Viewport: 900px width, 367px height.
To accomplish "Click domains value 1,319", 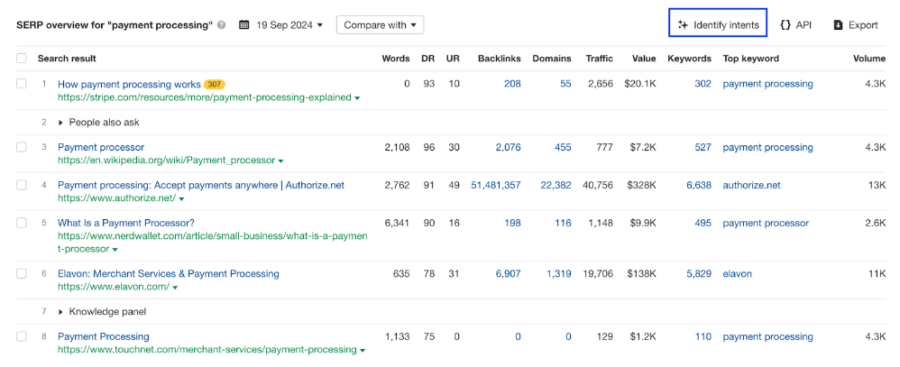I will 559,274.
